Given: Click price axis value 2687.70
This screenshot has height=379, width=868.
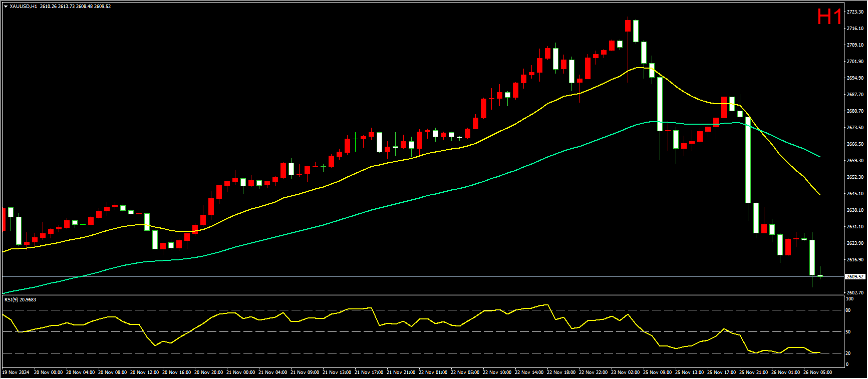Looking at the screenshot, I should [855, 95].
